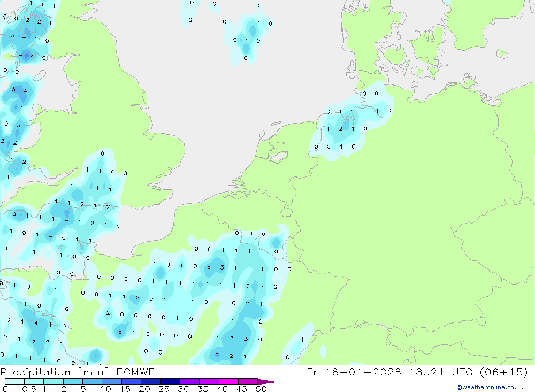This screenshot has width=535, height=392.
Task: Click the '30' legend scale label
Action: tap(183, 389)
